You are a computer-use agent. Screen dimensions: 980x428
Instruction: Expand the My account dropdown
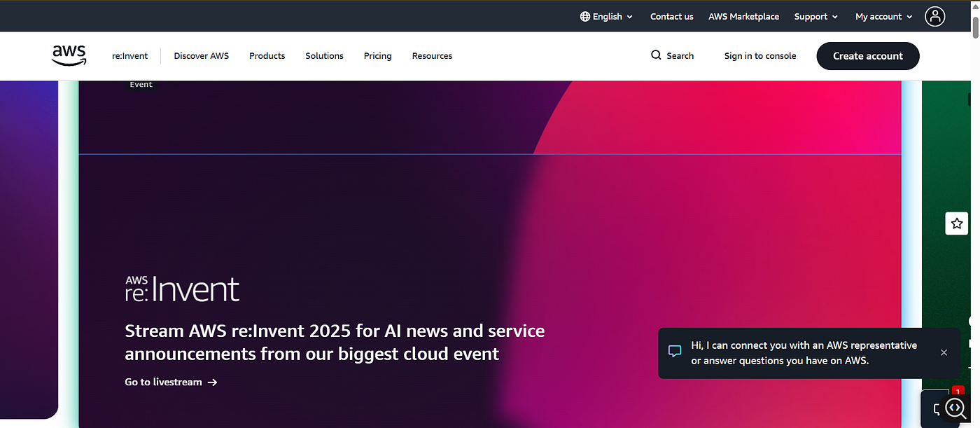coord(884,16)
